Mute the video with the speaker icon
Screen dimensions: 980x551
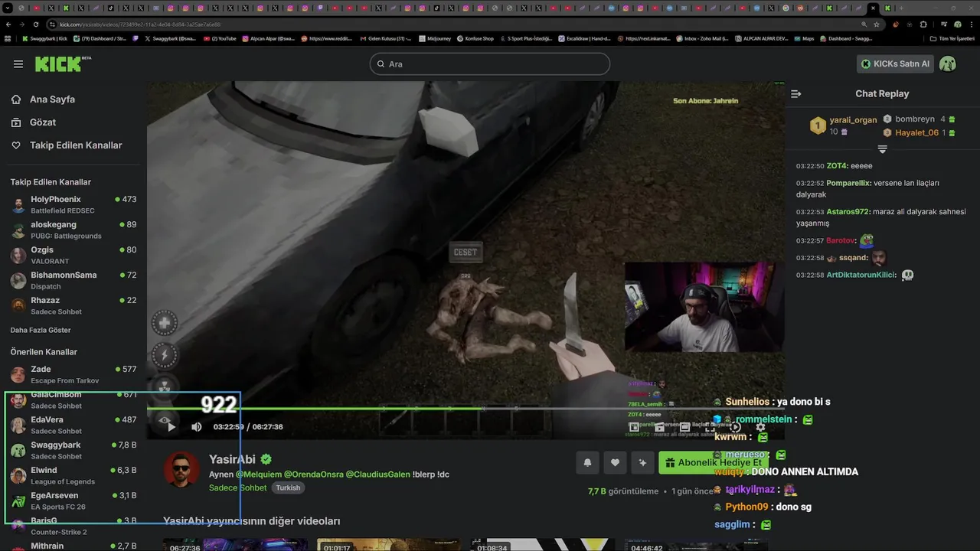click(197, 427)
